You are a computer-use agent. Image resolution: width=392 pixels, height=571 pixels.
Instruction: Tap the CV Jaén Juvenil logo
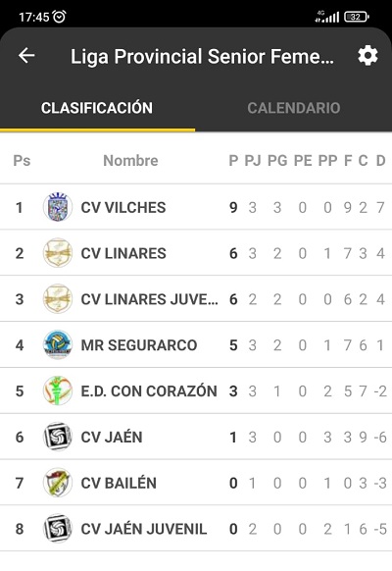[58, 529]
